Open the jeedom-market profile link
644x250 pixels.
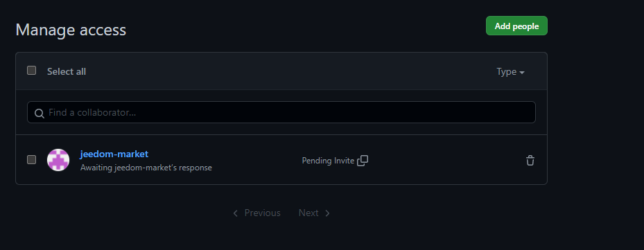(114, 154)
